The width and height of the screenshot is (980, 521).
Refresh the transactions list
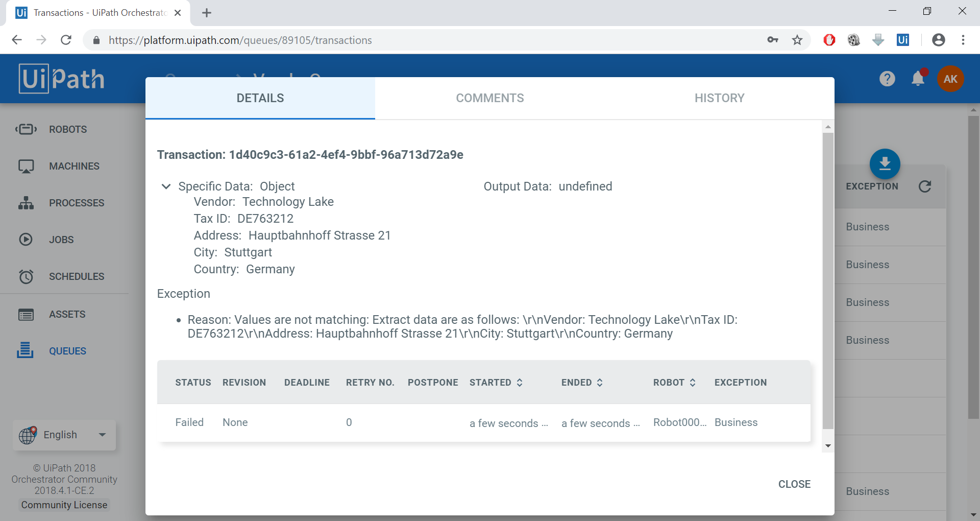click(x=925, y=186)
